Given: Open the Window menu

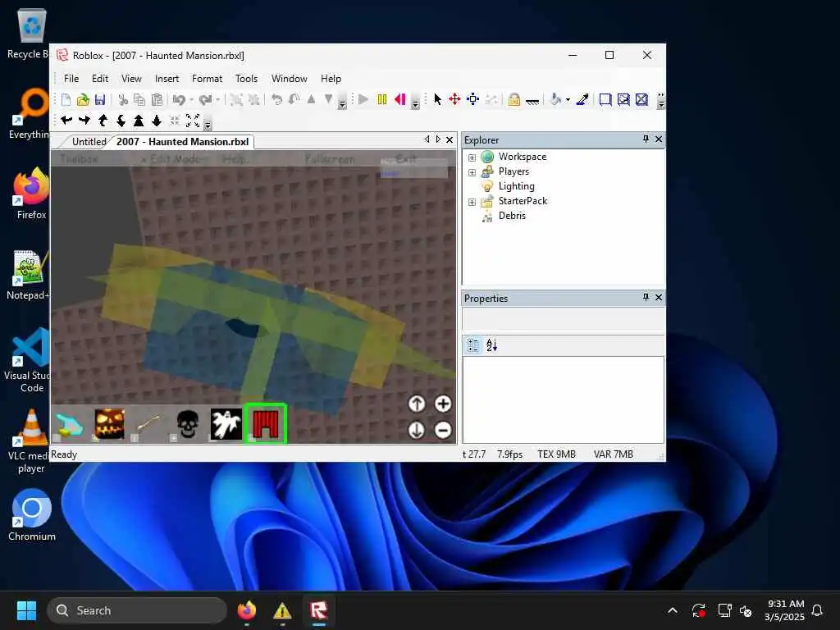Looking at the screenshot, I should (x=290, y=78).
